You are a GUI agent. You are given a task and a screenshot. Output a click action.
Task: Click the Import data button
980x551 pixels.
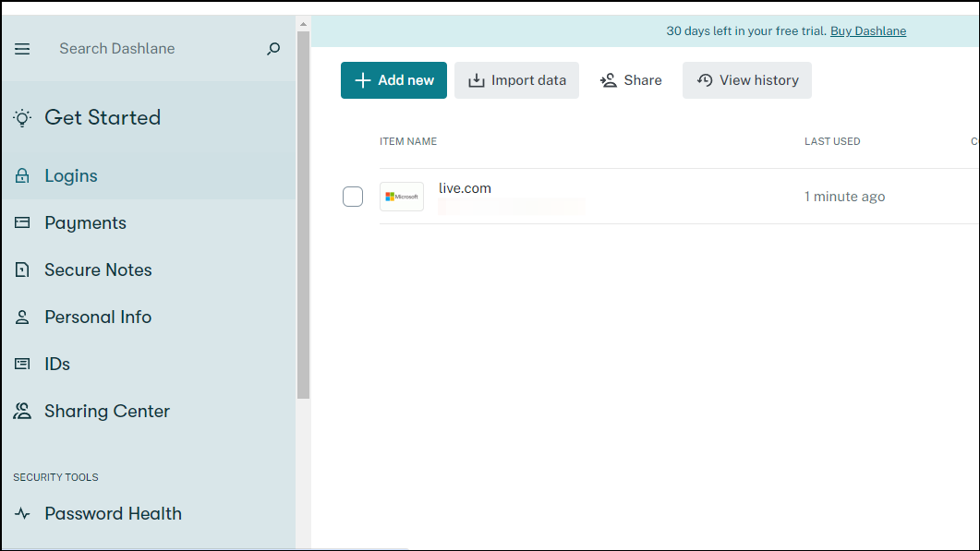(516, 80)
